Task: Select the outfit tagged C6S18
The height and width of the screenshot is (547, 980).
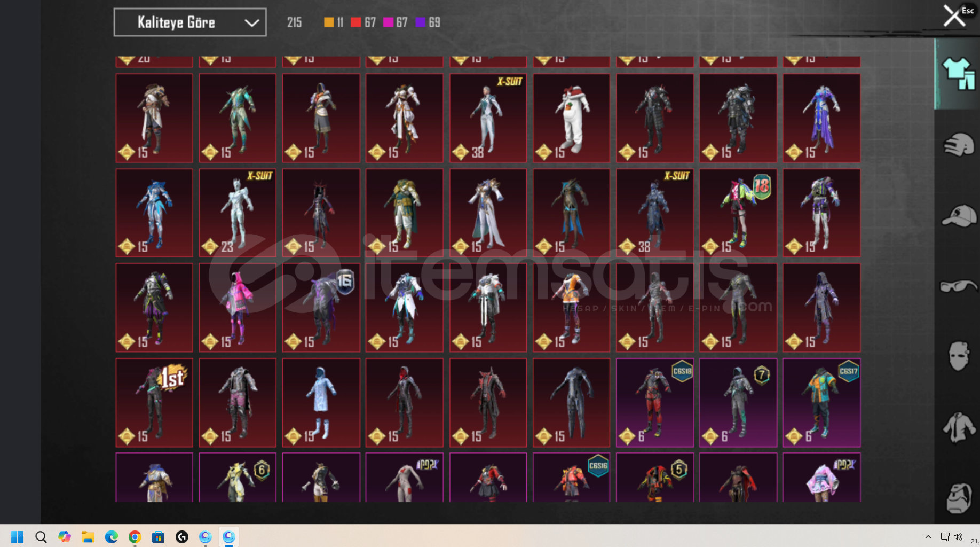Action: [x=655, y=403]
